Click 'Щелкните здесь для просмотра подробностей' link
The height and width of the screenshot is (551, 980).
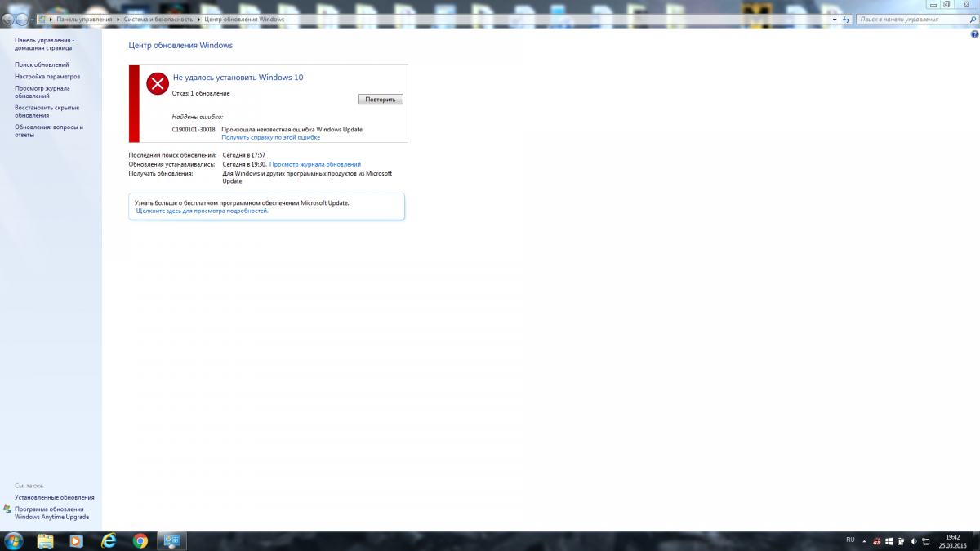203,211
